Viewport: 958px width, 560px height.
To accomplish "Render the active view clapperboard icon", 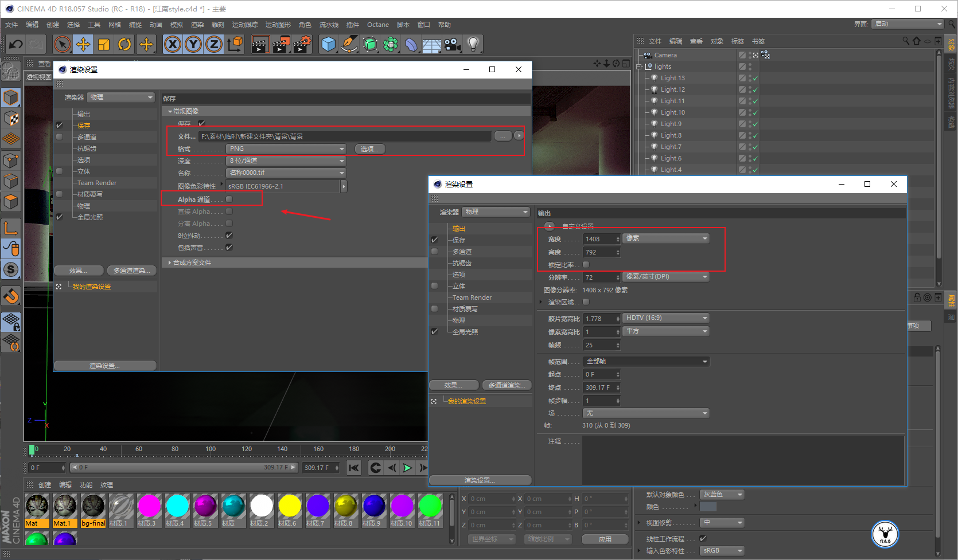I will tap(260, 44).
